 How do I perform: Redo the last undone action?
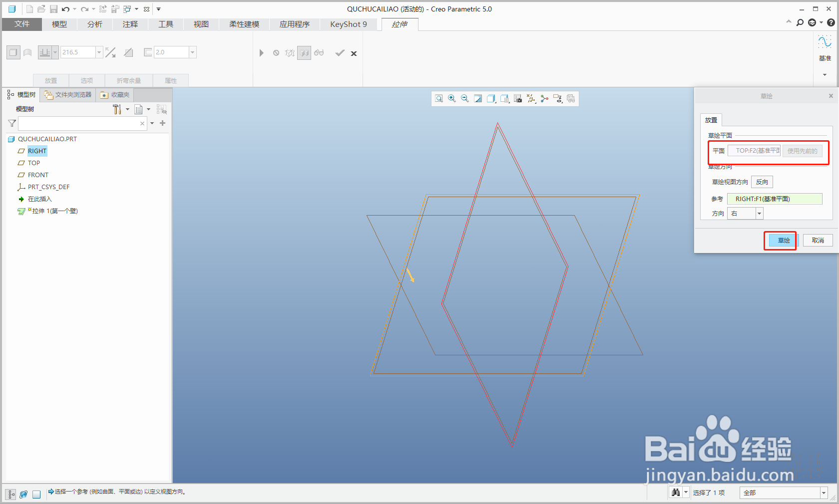84,9
